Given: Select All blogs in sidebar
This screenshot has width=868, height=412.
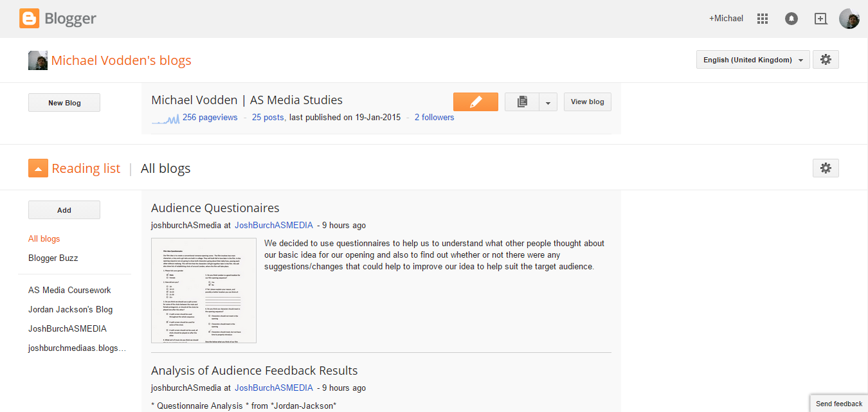Looking at the screenshot, I should 44,238.
